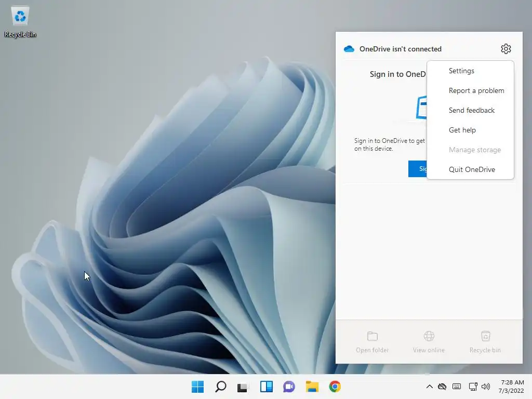This screenshot has width=532, height=399.
Task: Open the OneDrive settings gear icon
Action: [506, 49]
